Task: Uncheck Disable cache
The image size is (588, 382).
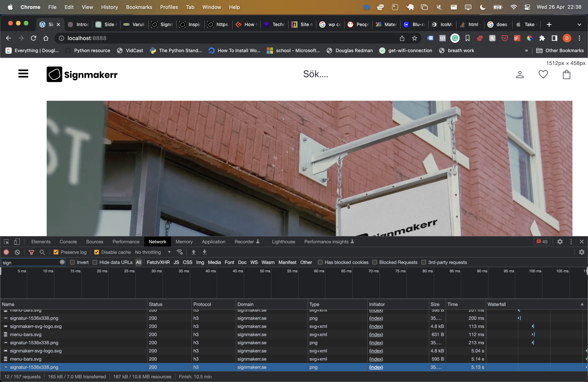Action: click(x=97, y=252)
